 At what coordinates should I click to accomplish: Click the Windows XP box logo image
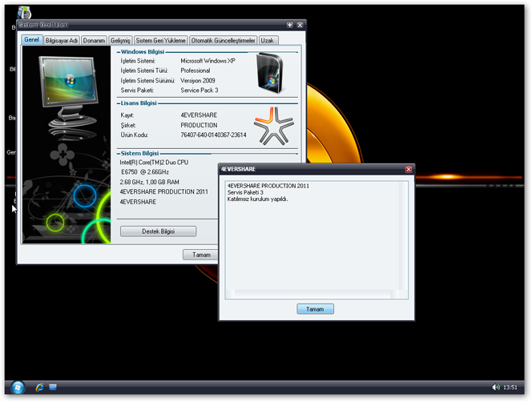click(270, 73)
